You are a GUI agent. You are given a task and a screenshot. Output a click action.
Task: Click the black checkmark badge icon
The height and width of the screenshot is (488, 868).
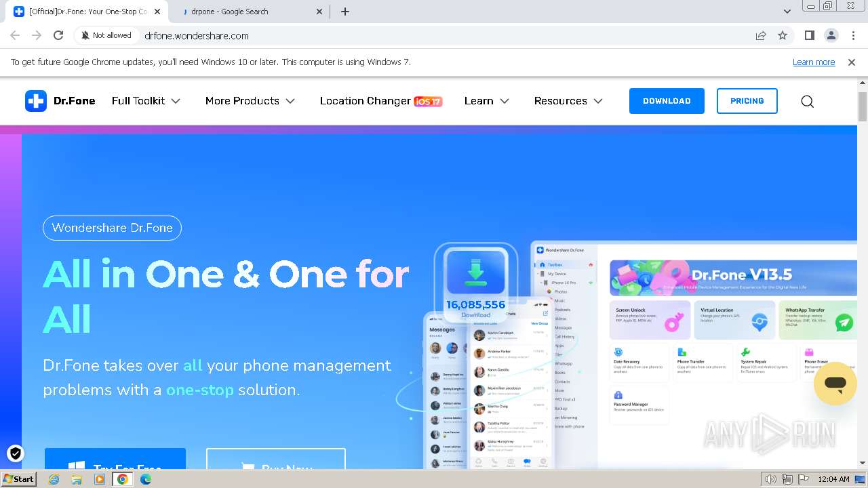[15, 453]
